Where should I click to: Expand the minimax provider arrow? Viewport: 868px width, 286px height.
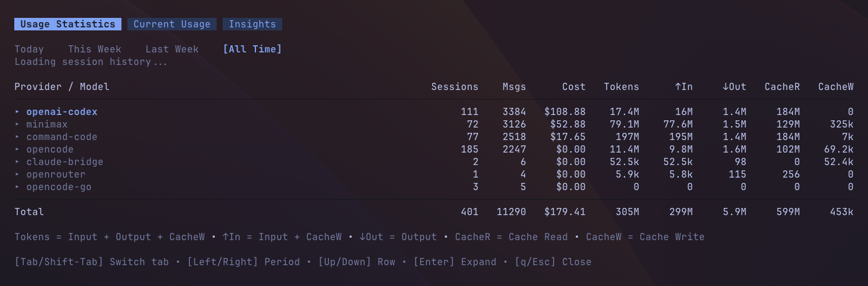pyautogui.click(x=17, y=125)
